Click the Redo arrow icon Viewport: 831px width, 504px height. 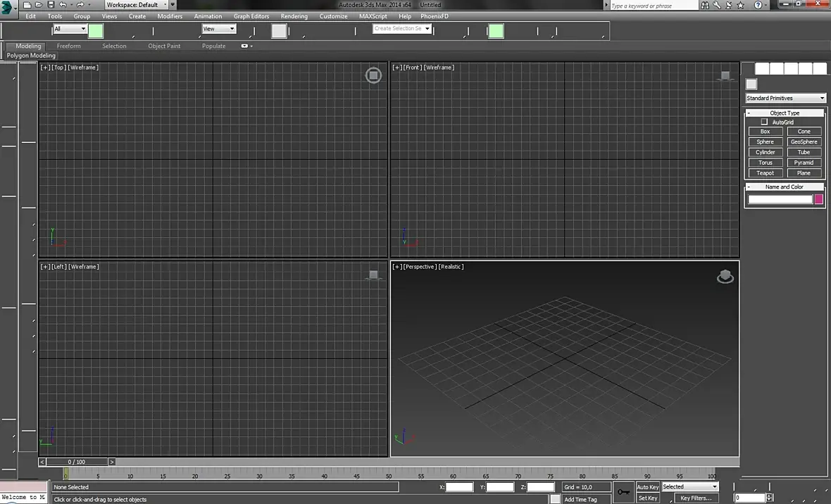pos(80,5)
